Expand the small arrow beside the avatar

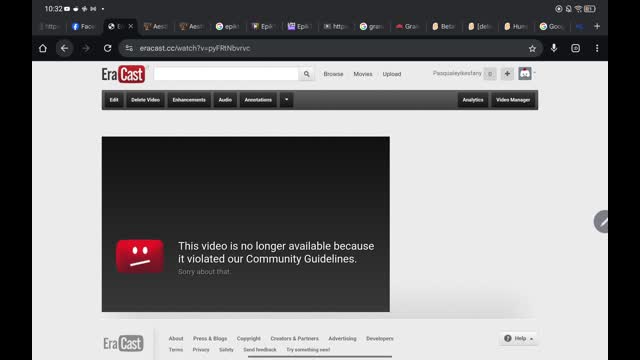click(534, 73)
